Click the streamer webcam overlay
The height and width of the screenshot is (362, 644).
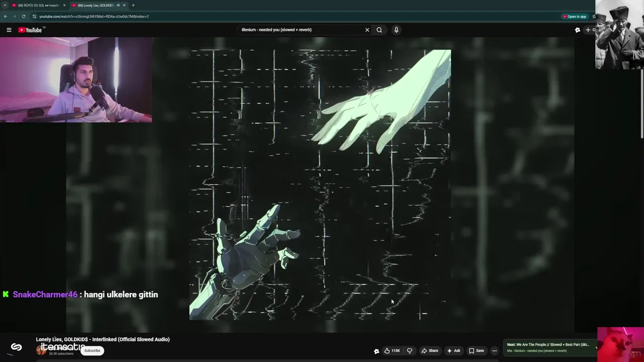coord(76,79)
